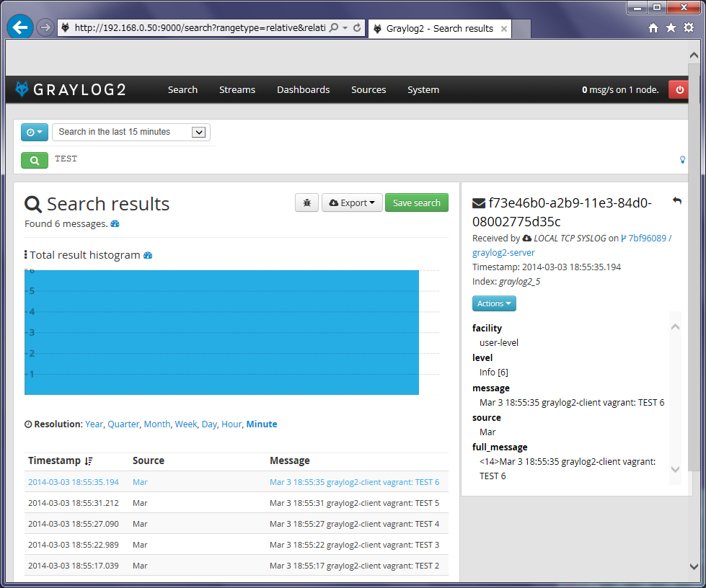Viewport: 706px width, 588px height.
Task: Click the browser forward arrow button
Action: point(45,28)
